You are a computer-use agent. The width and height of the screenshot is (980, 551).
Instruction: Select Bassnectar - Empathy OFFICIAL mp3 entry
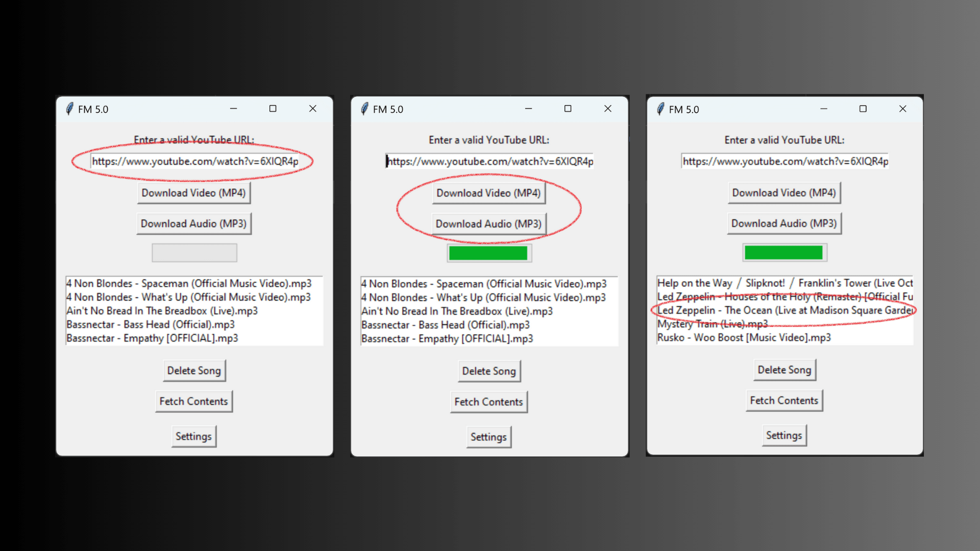point(152,338)
